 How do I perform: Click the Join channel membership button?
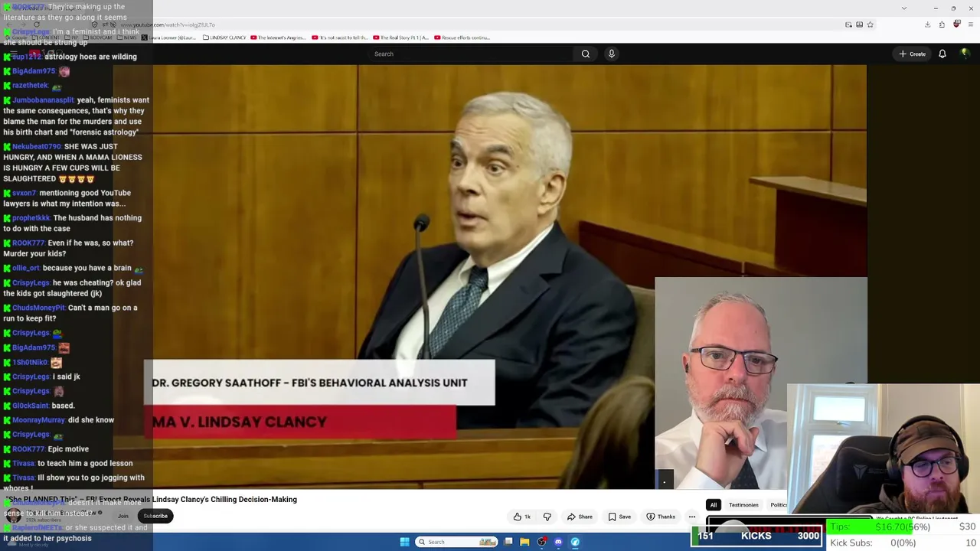coord(122,516)
